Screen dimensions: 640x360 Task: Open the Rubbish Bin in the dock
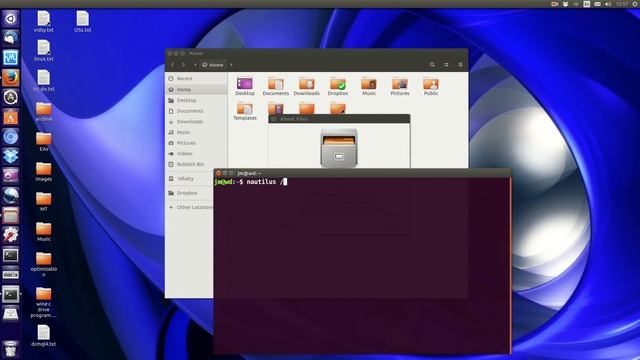click(x=11, y=349)
